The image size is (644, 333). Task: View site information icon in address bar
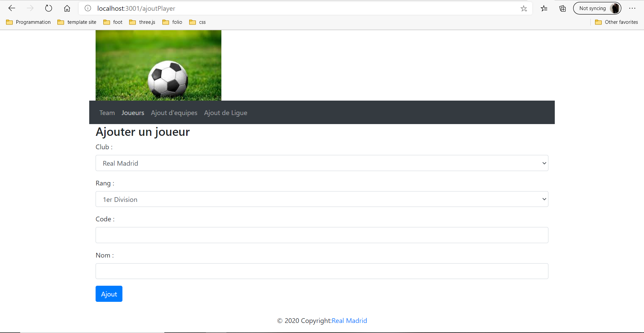88,8
